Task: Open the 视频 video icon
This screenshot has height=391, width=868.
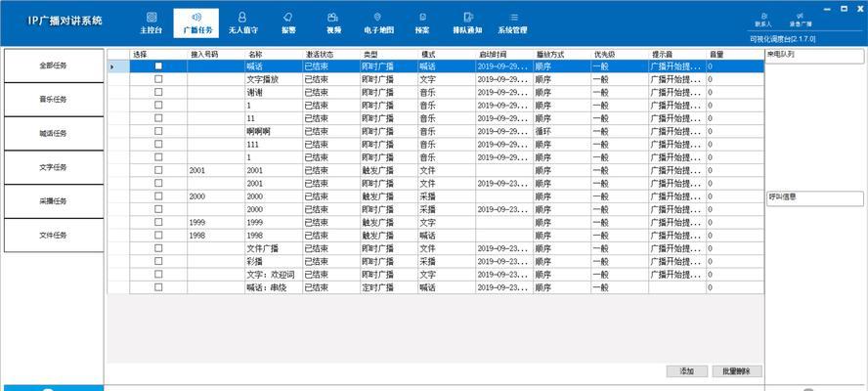Action: click(x=333, y=23)
